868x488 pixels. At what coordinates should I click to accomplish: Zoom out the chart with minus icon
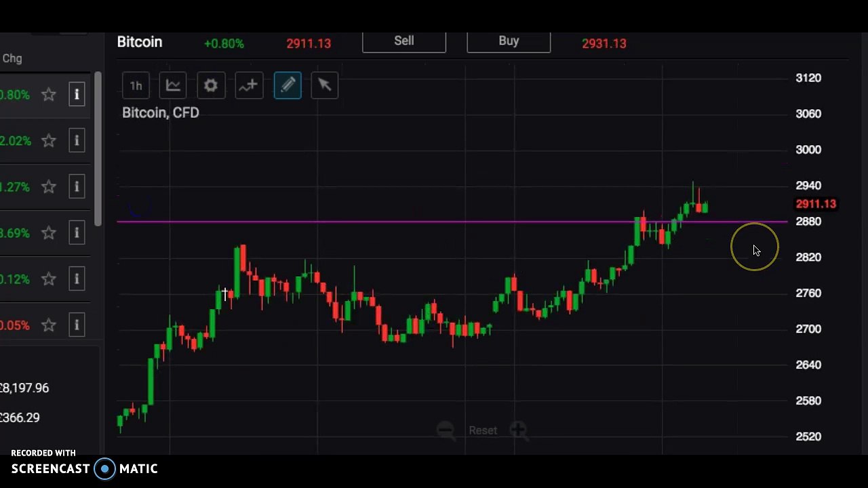(x=446, y=430)
